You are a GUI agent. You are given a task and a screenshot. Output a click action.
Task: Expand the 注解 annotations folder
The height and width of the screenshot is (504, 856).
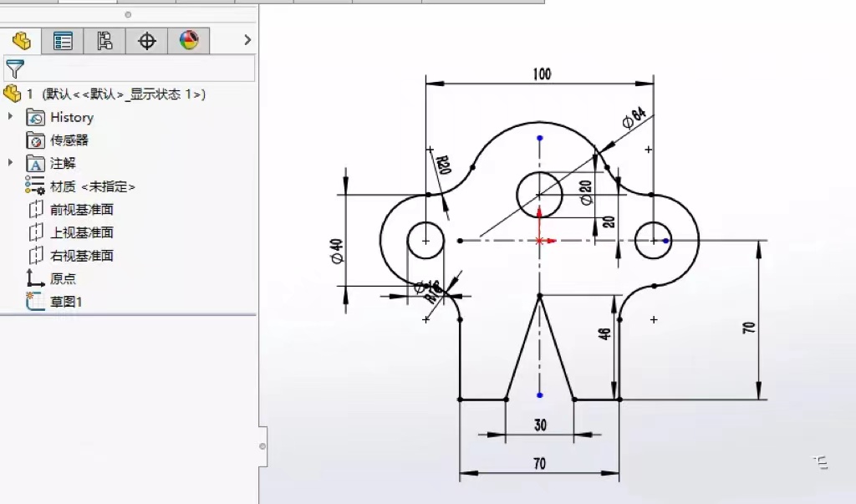pyautogui.click(x=10, y=163)
